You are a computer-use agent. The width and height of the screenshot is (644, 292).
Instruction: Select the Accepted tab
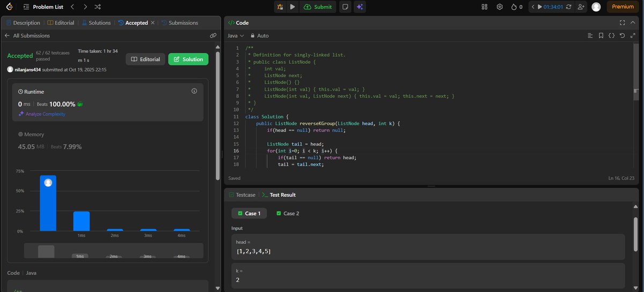point(133,23)
